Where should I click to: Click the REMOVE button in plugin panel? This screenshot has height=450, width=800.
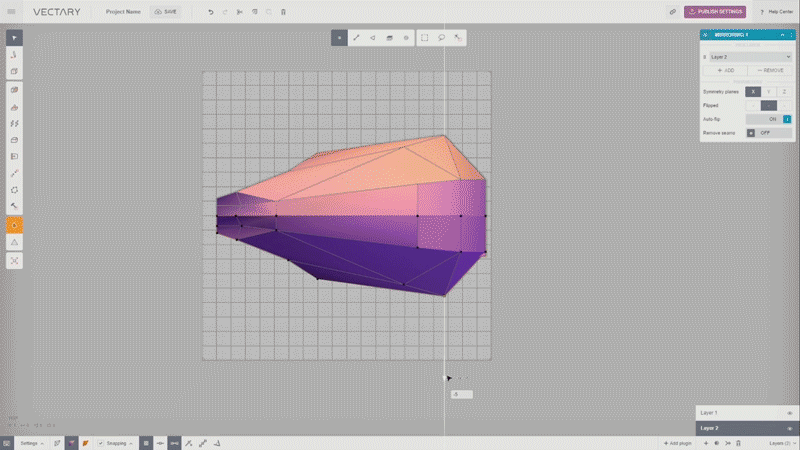770,70
